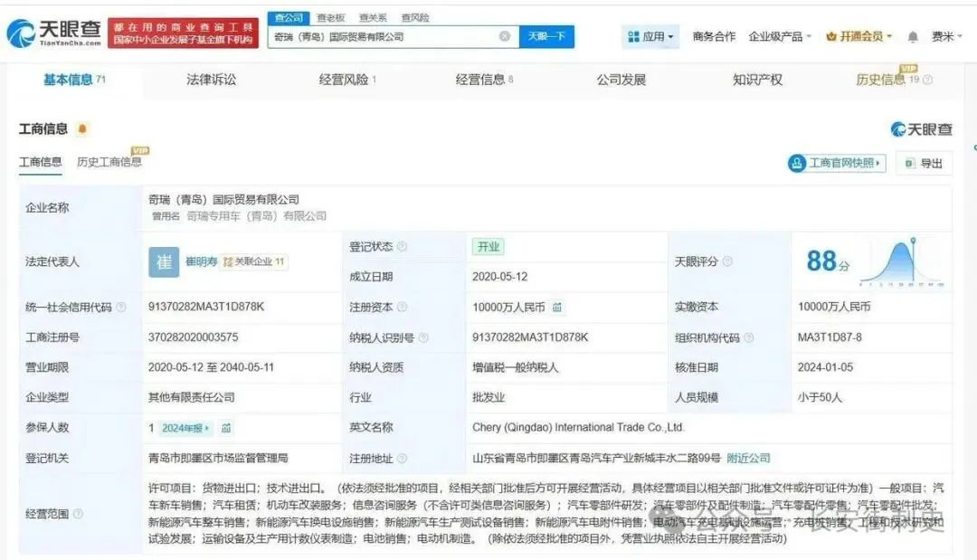
Task: Click help icon next to 注册地址
Action: tap(403, 459)
